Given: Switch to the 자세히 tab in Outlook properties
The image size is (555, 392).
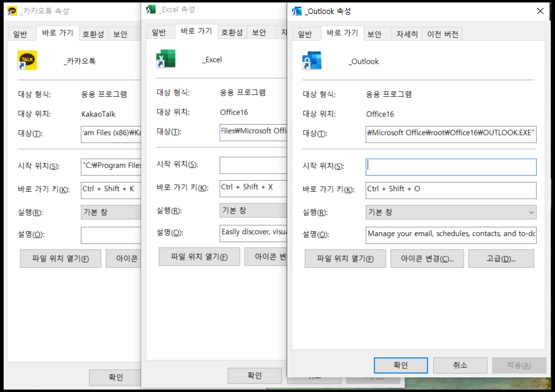Looking at the screenshot, I should 407,34.
